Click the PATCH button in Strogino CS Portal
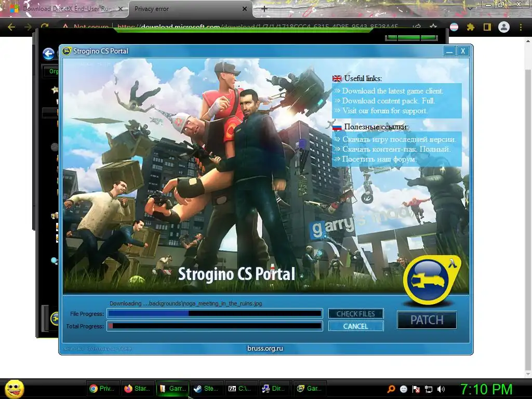This screenshot has height=399, width=532. [x=427, y=320]
